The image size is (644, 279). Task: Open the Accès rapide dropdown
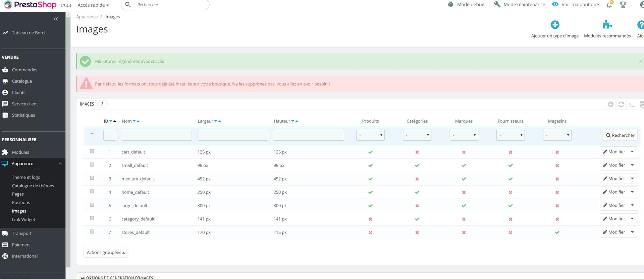click(93, 5)
